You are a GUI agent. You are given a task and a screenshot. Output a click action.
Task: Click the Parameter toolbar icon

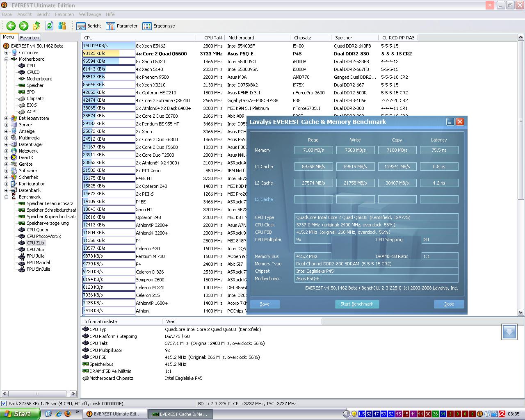(x=122, y=26)
